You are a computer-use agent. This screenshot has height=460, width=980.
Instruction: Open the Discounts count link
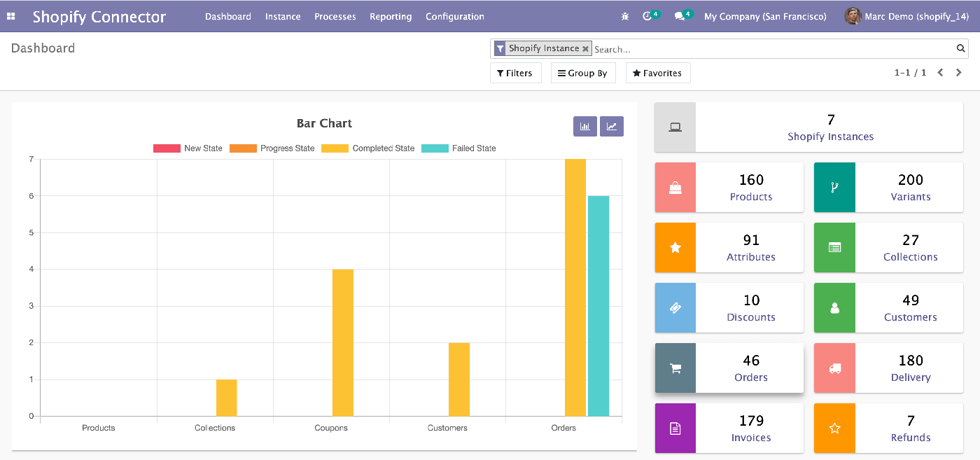pos(751,317)
